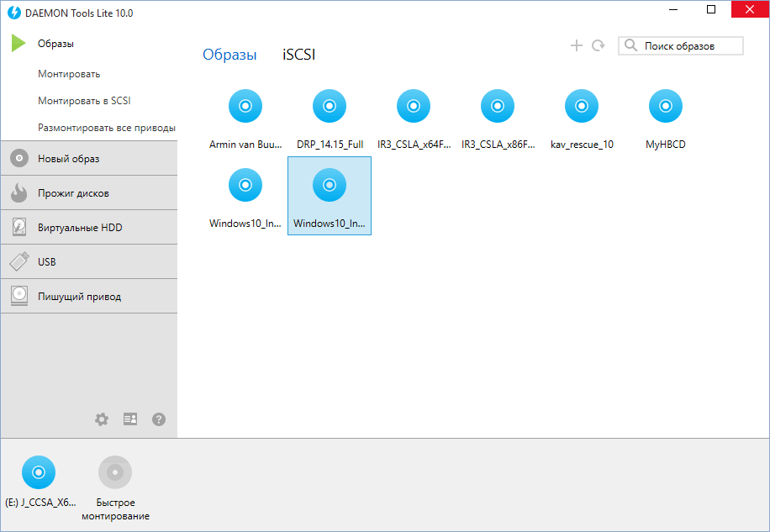Choose Монтировать в SCSI option

click(x=84, y=101)
